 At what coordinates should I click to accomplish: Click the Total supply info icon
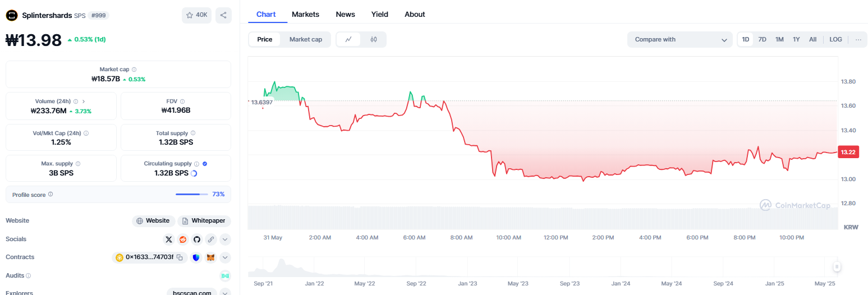point(193,133)
